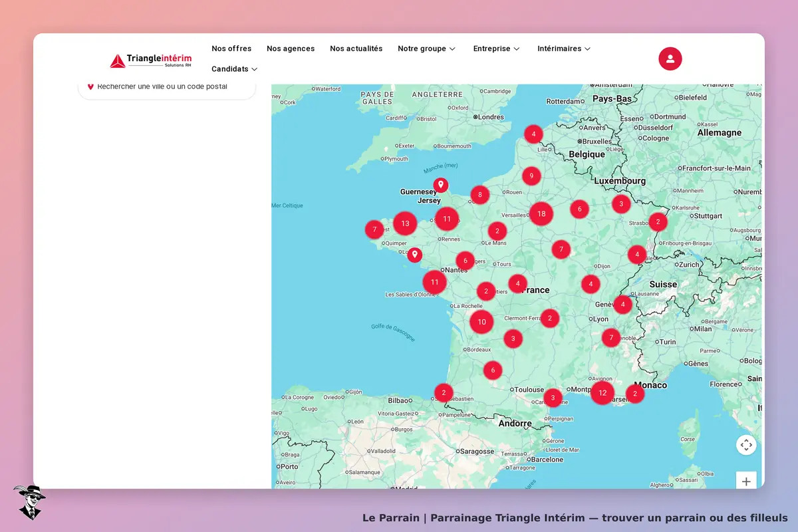Select the 2 cluster marker below Monaco
This screenshot has width=798, height=532.
(635, 394)
